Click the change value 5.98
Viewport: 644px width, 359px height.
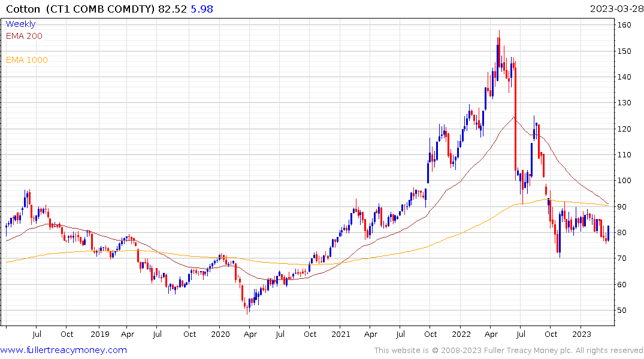(202, 9)
